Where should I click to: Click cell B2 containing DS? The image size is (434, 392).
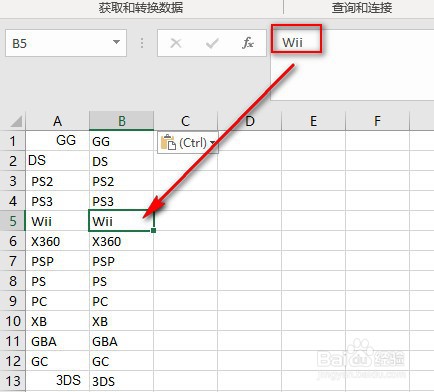pyautogui.click(x=122, y=161)
